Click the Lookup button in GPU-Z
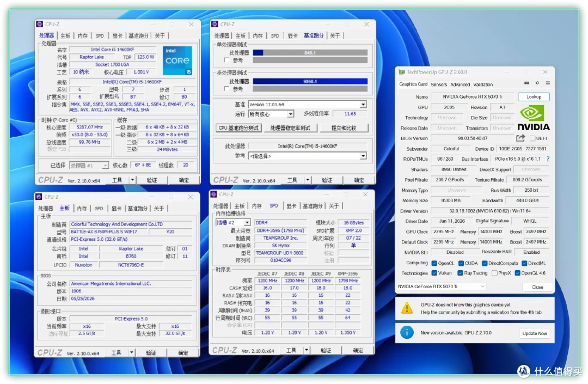Viewport: 588px width, 384px height. [x=534, y=97]
